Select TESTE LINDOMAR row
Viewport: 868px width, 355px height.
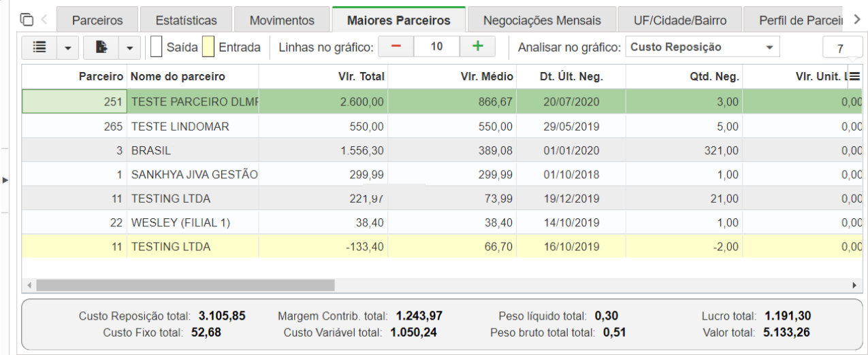[180, 126]
